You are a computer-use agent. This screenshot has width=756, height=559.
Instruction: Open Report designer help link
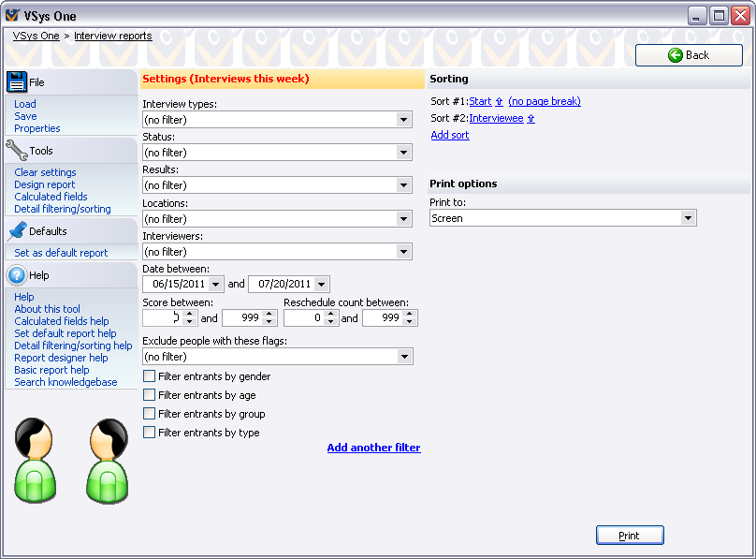[x=61, y=358]
